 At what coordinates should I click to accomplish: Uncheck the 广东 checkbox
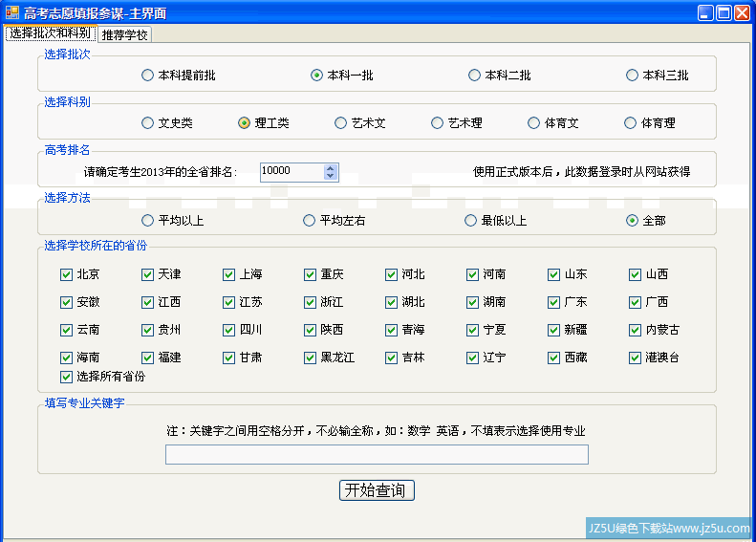pyautogui.click(x=553, y=302)
